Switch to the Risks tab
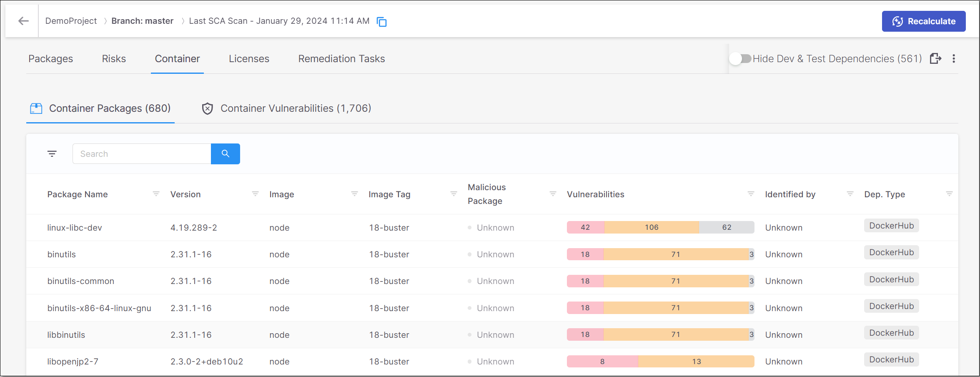Viewport: 980px width, 377px height. (x=114, y=59)
